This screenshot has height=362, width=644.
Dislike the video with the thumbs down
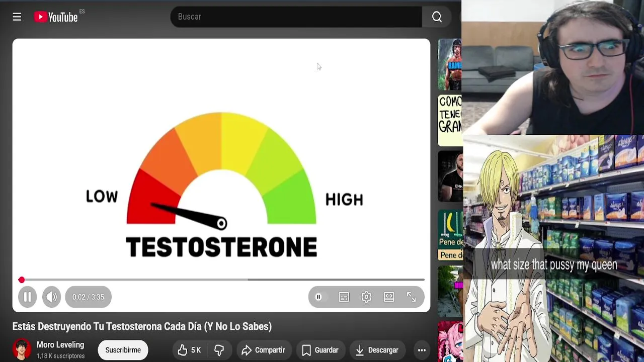pyautogui.click(x=219, y=350)
